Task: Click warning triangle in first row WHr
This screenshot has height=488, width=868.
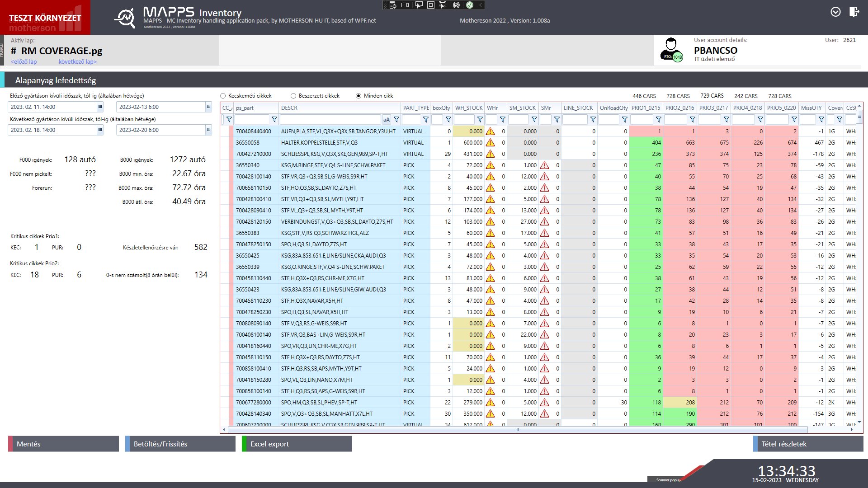Action: pos(490,131)
